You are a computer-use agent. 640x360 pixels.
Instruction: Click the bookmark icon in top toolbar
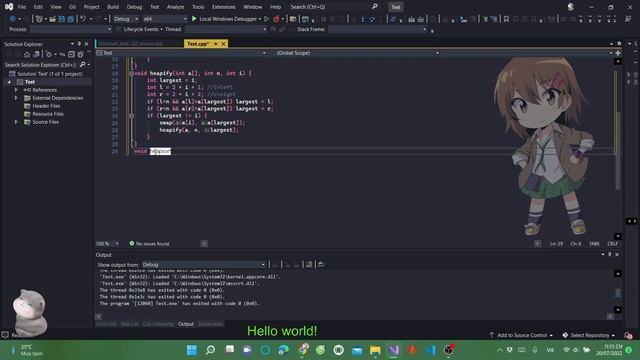tap(506, 19)
